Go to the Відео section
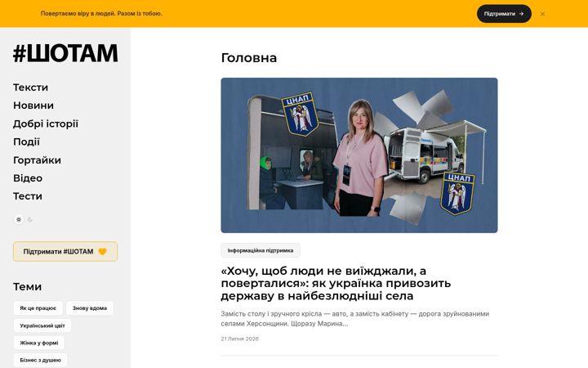 pyautogui.click(x=28, y=178)
